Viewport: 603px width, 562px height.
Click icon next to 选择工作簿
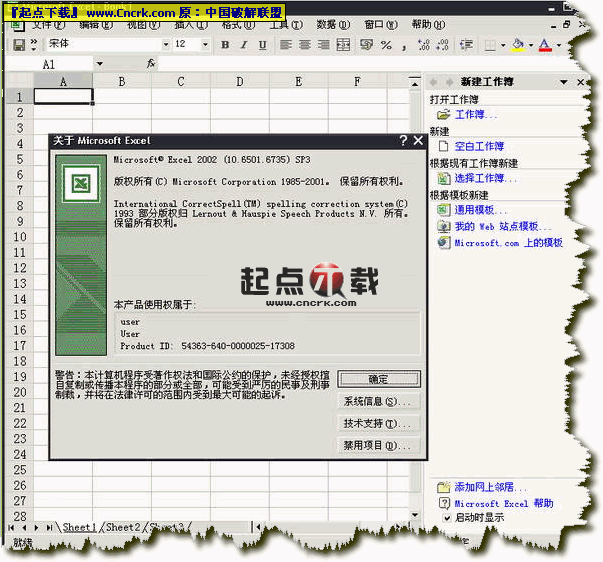[x=443, y=178]
